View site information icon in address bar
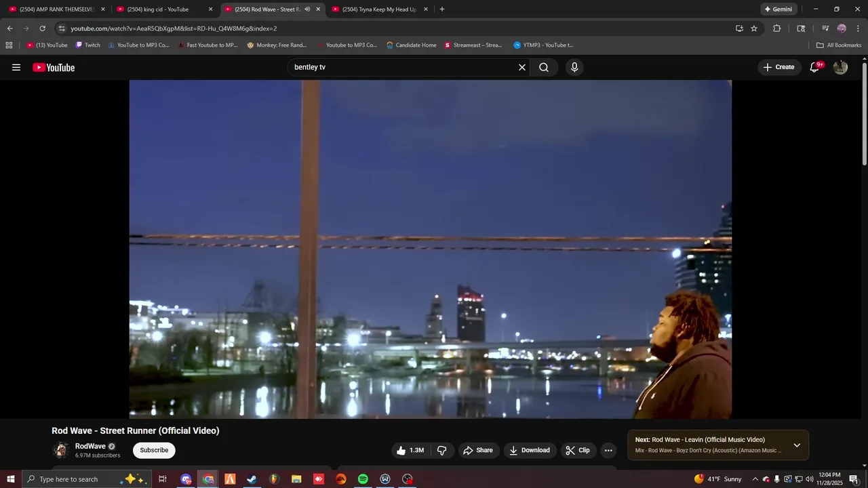 tap(62, 28)
